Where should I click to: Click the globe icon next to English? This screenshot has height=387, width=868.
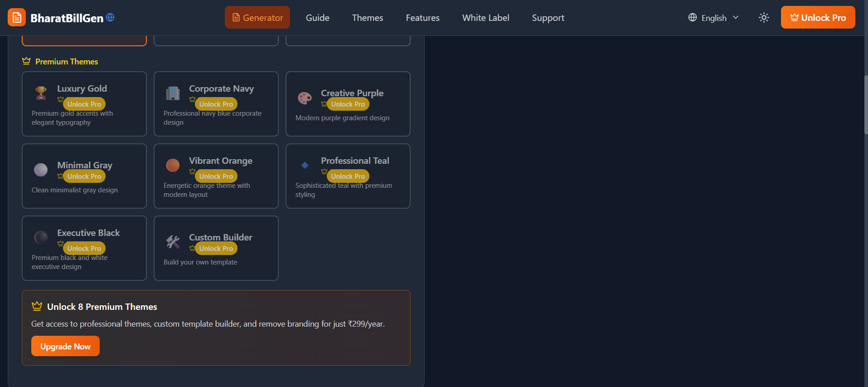(693, 18)
